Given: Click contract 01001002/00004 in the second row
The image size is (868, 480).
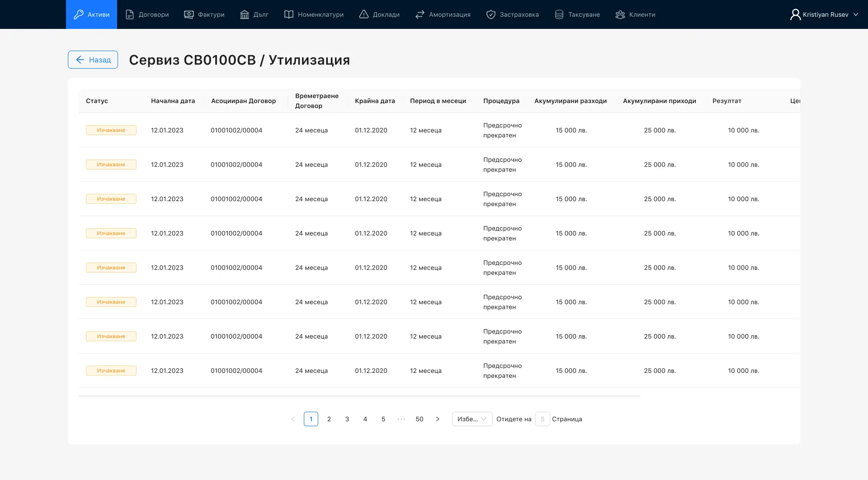Looking at the screenshot, I should pos(236,165).
